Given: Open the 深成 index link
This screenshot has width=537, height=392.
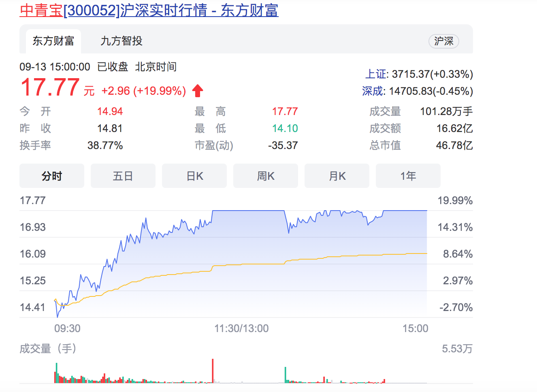Looking at the screenshot, I should pos(373,91).
